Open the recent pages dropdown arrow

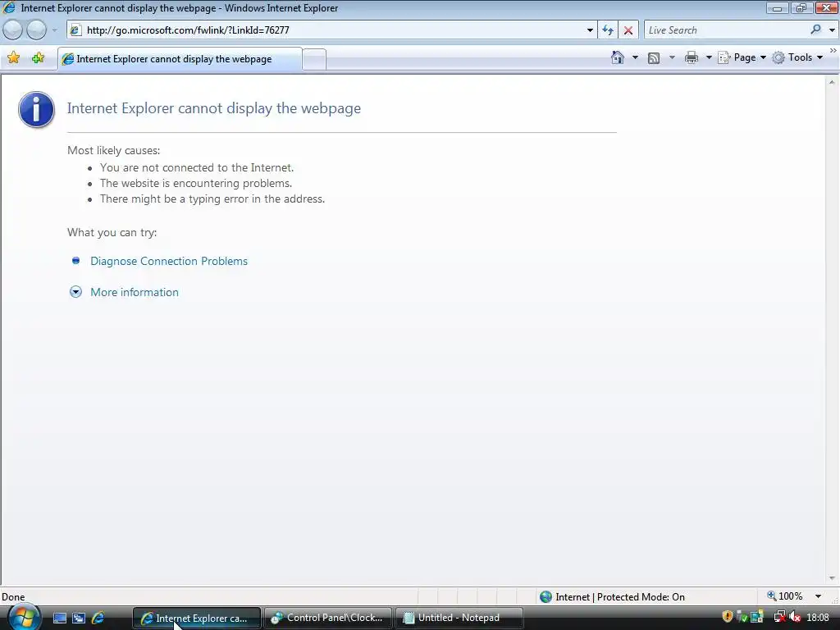pyautogui.click(x=54, y=30)
